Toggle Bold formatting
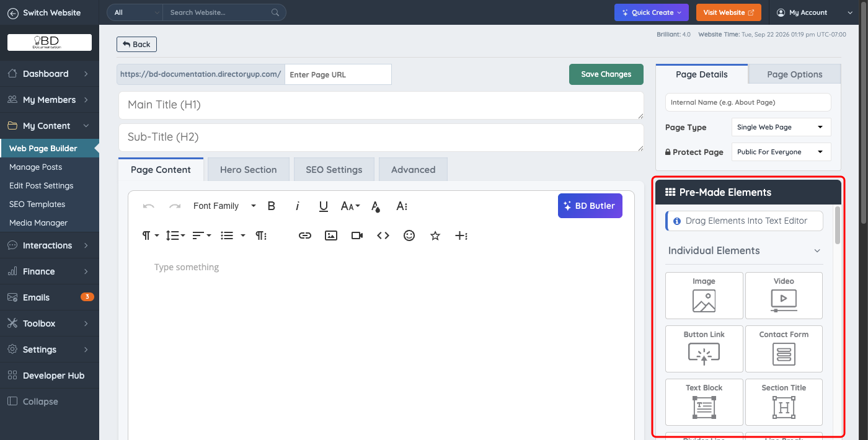Screen dimensions: 868x440 pos(271,206)
